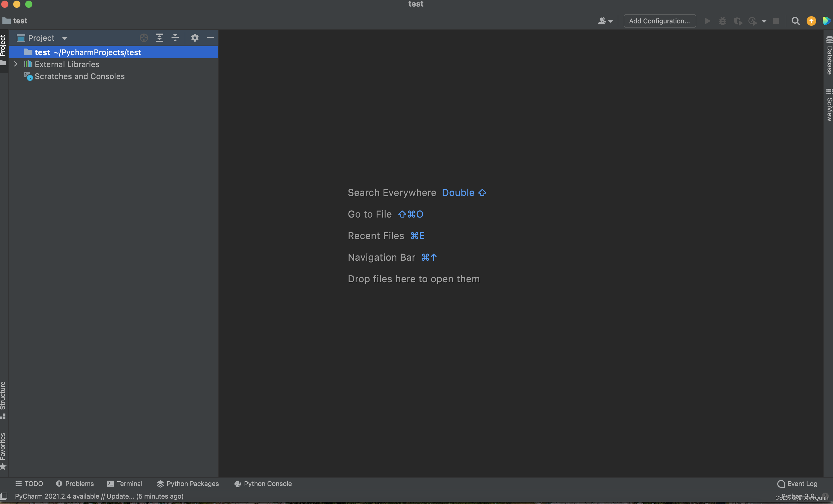
Task: Open the Event Log
Action: point(797,483)
